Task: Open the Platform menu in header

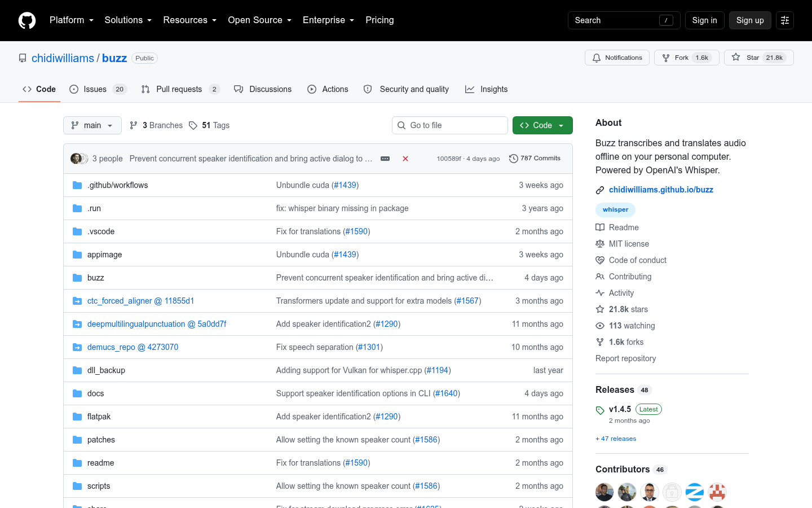Action: coord(72,20)
